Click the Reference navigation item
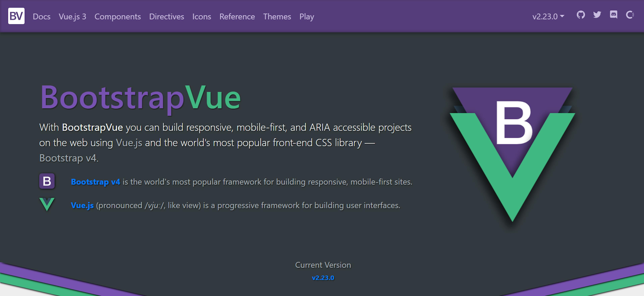Screen dimensions: 644x296 tap(237, 16)
